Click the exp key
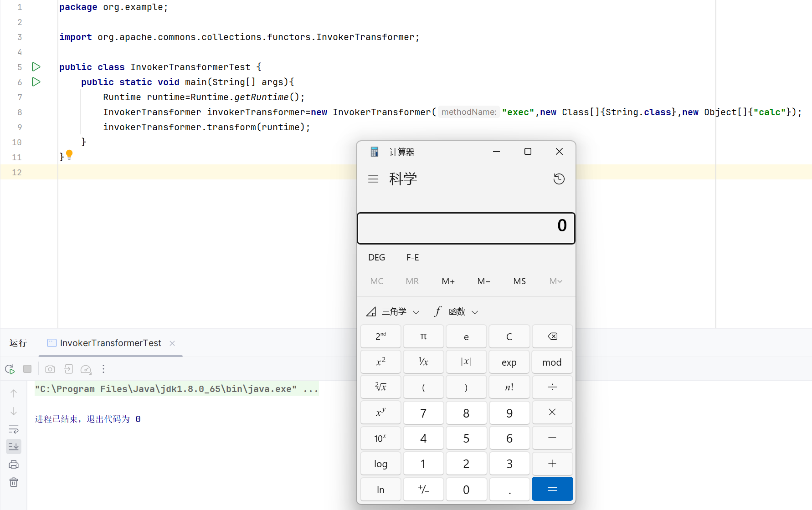The image size is (812, 510). click(x=509, y=362)
